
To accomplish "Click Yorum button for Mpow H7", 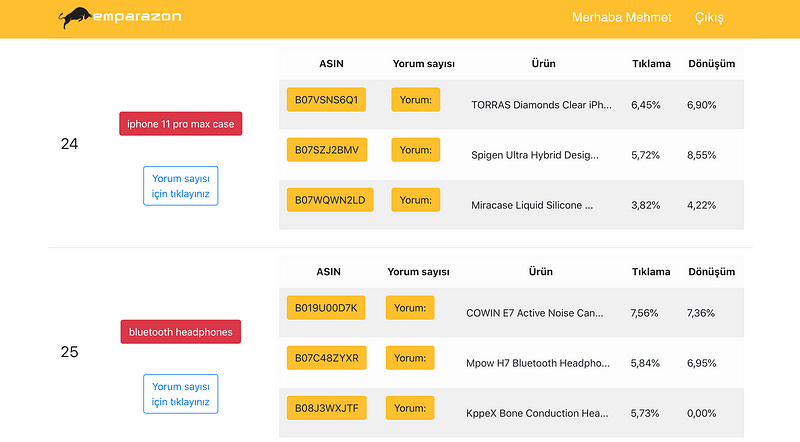I will pos(410,358).
